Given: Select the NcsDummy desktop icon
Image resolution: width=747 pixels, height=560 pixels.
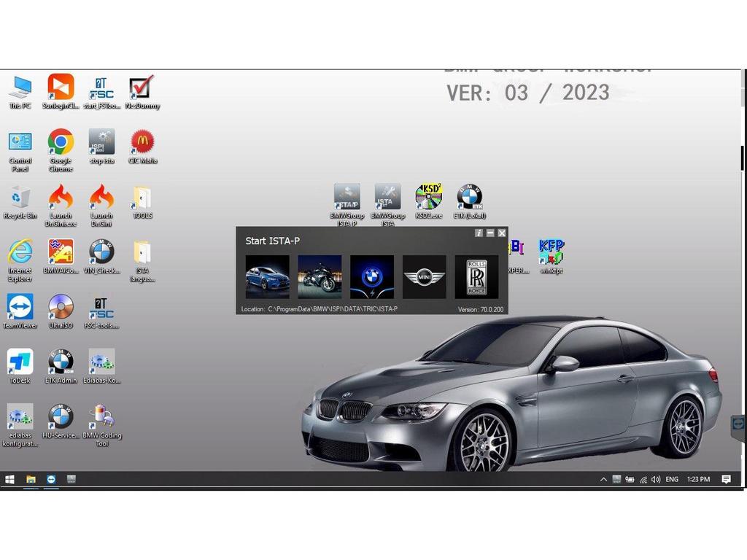Looking at the screenshot, I should (x=142, y=88).
